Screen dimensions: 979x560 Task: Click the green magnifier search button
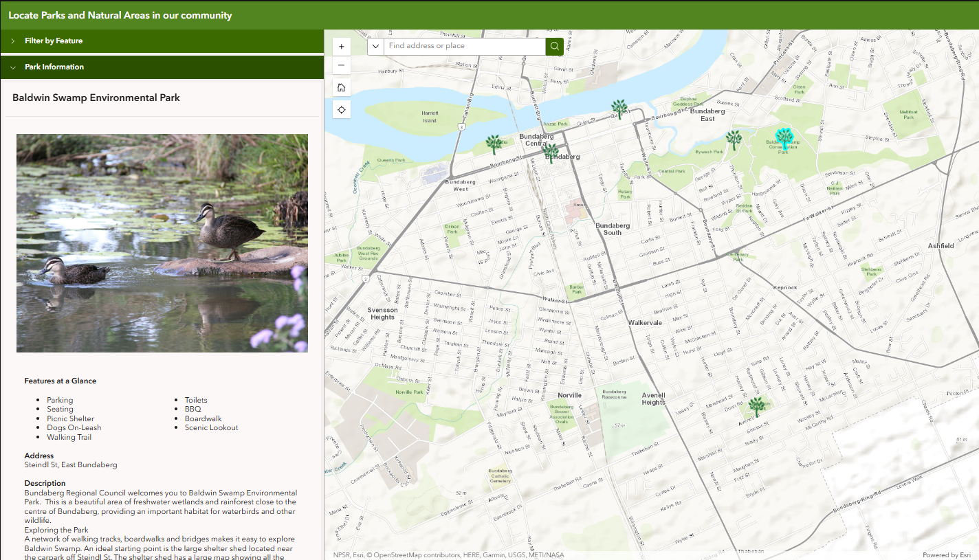pyautogui.click(x=554, y=46)
